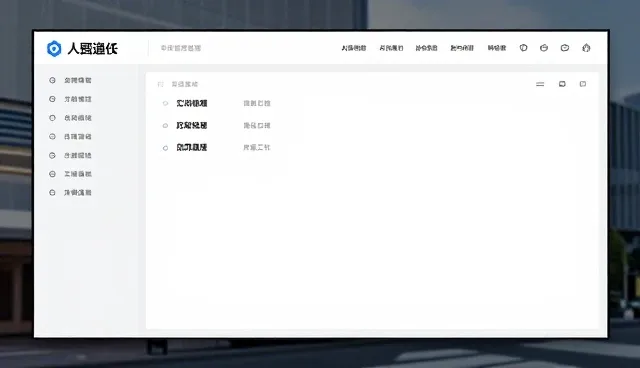Click the blue hexagon logo in the header
Screen dimensions: 640x368
[x=54, y=49]
